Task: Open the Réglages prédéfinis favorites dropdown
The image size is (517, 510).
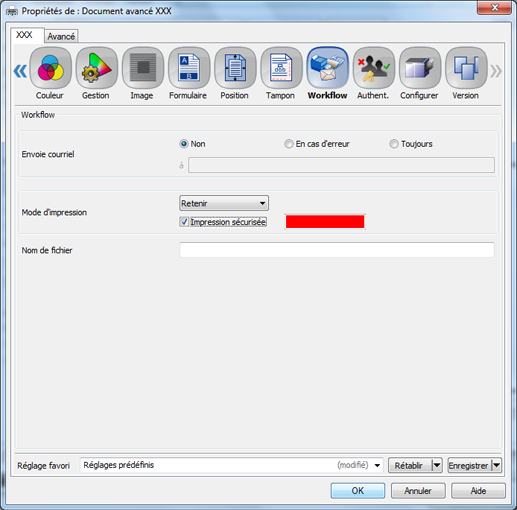Action: pos(231,465)
